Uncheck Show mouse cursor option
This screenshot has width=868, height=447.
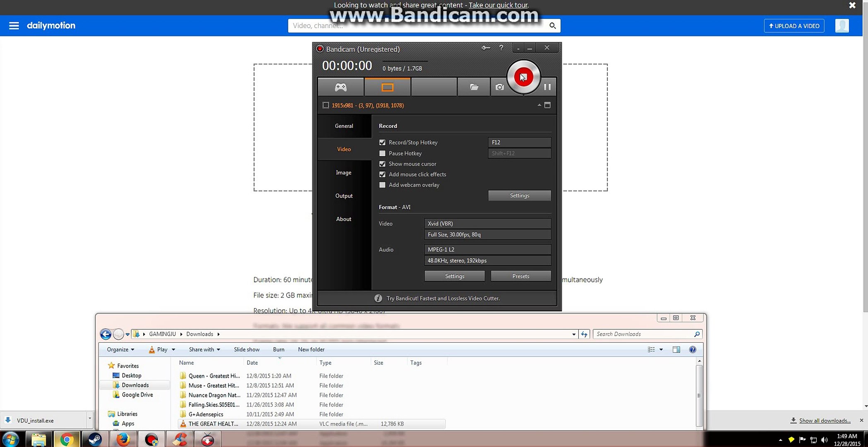coord(382,164)
